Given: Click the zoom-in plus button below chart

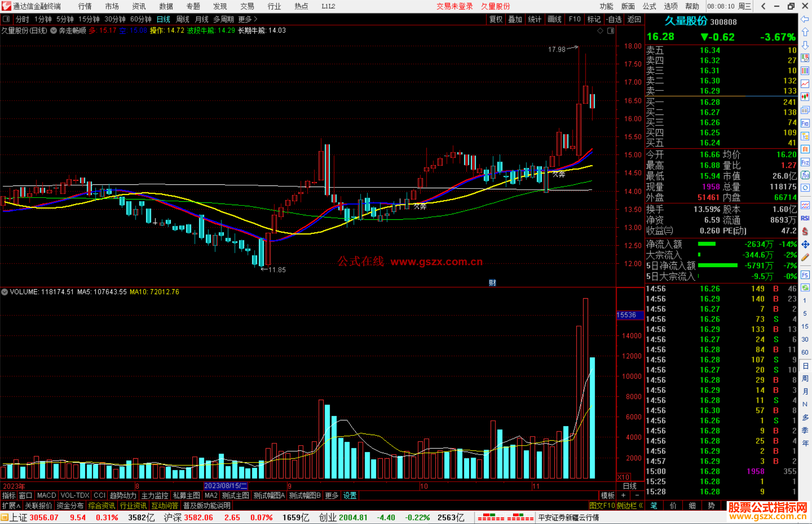Looking at the screenshot, I should [623, 495].
